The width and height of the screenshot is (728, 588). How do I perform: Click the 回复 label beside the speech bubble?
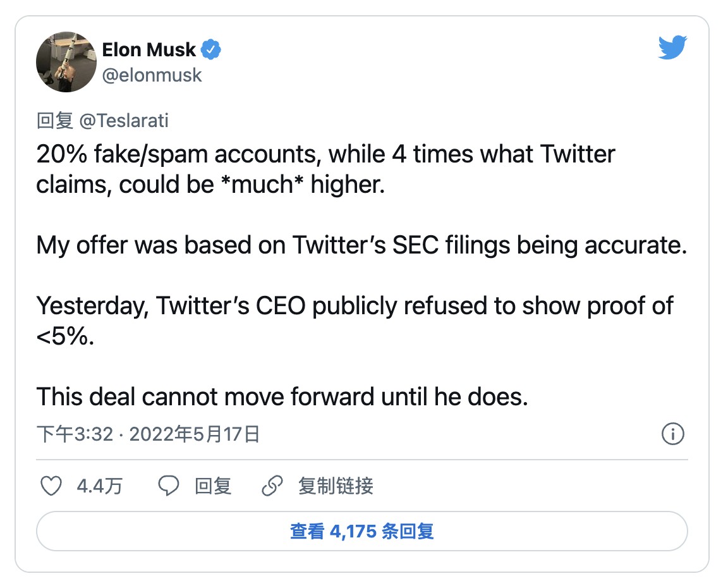click(x=213, y=486)
